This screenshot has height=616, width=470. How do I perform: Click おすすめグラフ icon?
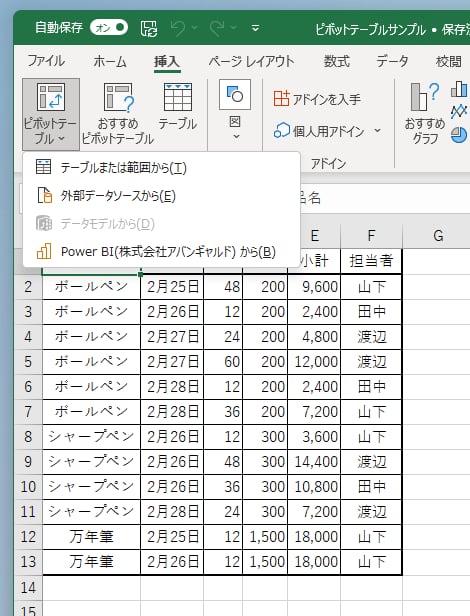tap(424, 97)
